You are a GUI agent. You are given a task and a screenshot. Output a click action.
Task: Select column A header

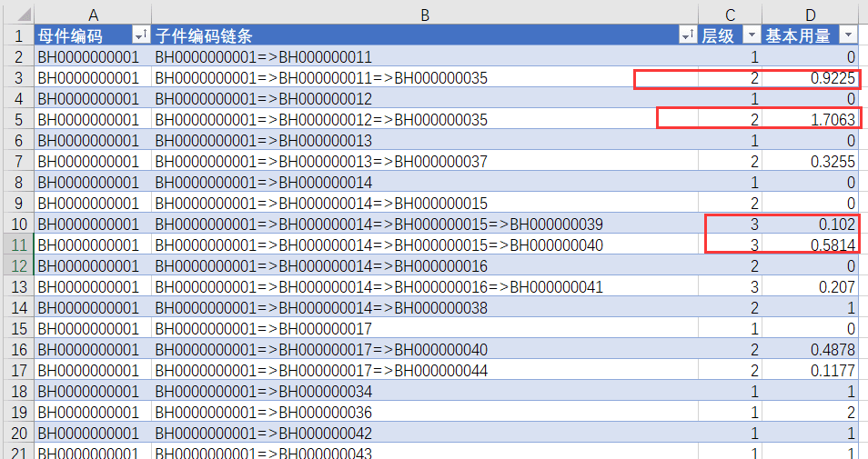click(93, 15)
